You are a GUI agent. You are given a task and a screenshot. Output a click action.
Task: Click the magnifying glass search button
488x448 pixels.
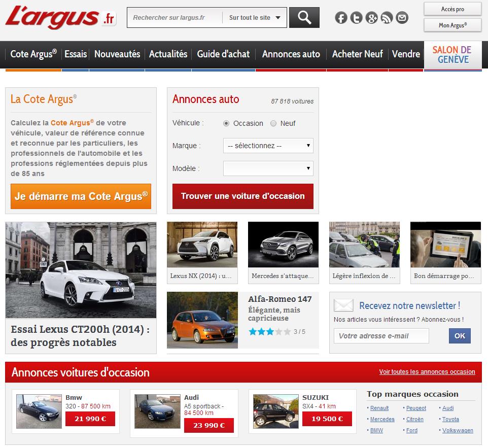pos(304,18)
